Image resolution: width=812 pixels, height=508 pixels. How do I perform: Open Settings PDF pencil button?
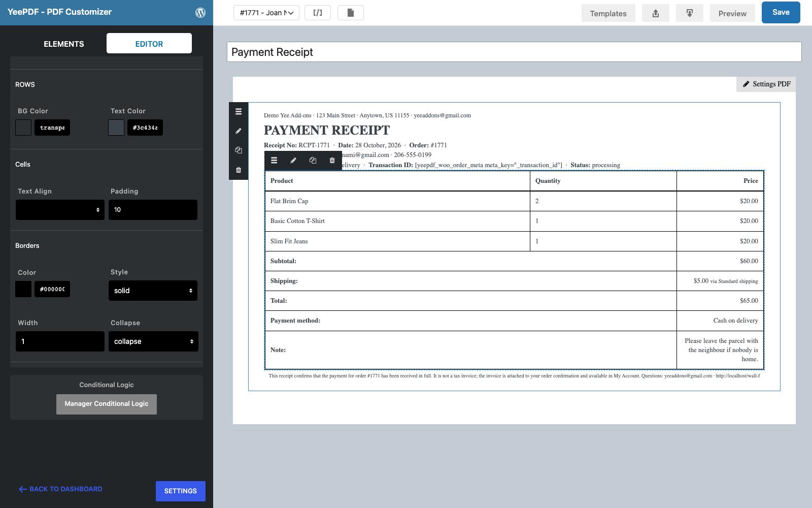[x=766, y=84]
